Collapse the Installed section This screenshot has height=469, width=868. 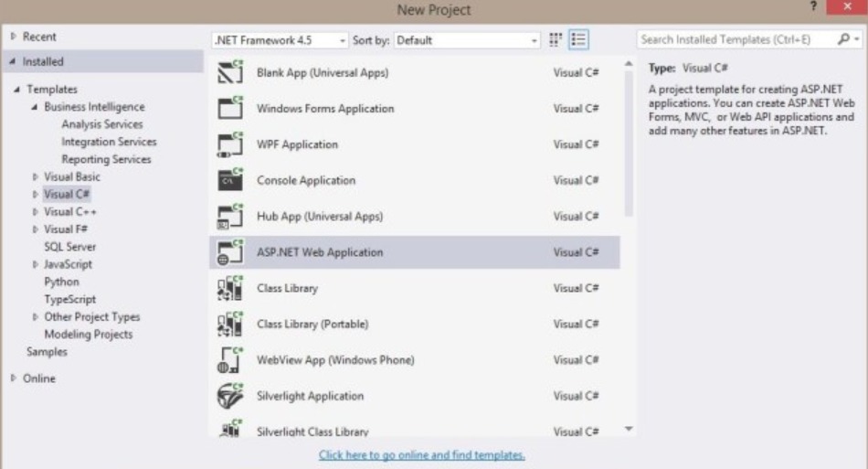[x=12, y=61]
